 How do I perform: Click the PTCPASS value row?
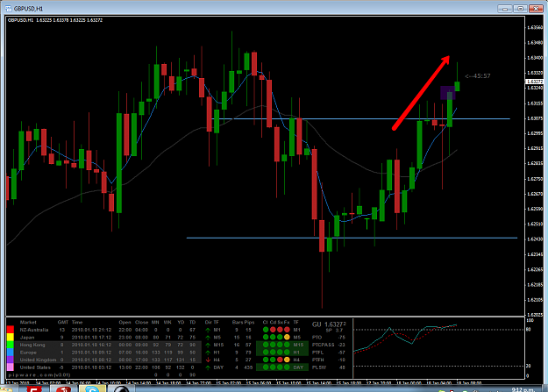coord(329,345)
